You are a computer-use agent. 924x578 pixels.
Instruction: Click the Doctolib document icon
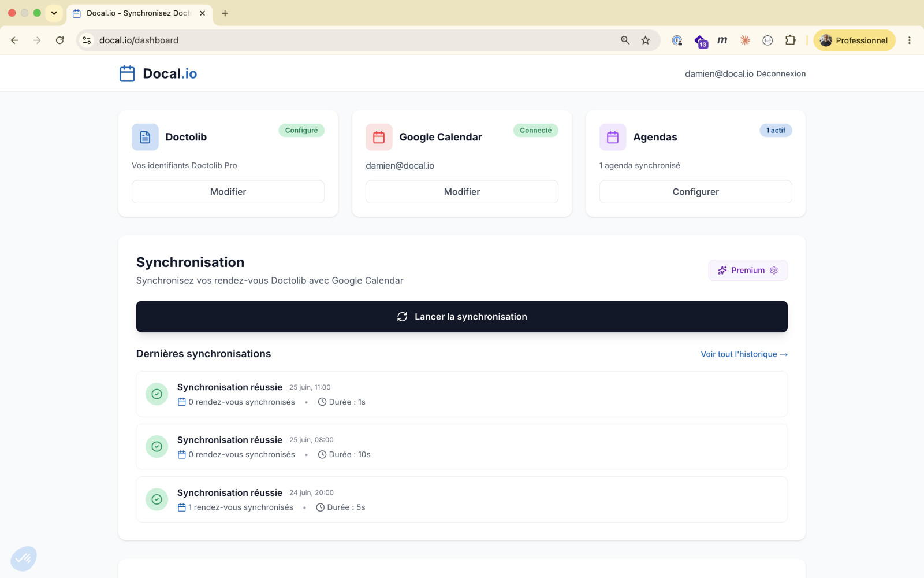[145, 137]
